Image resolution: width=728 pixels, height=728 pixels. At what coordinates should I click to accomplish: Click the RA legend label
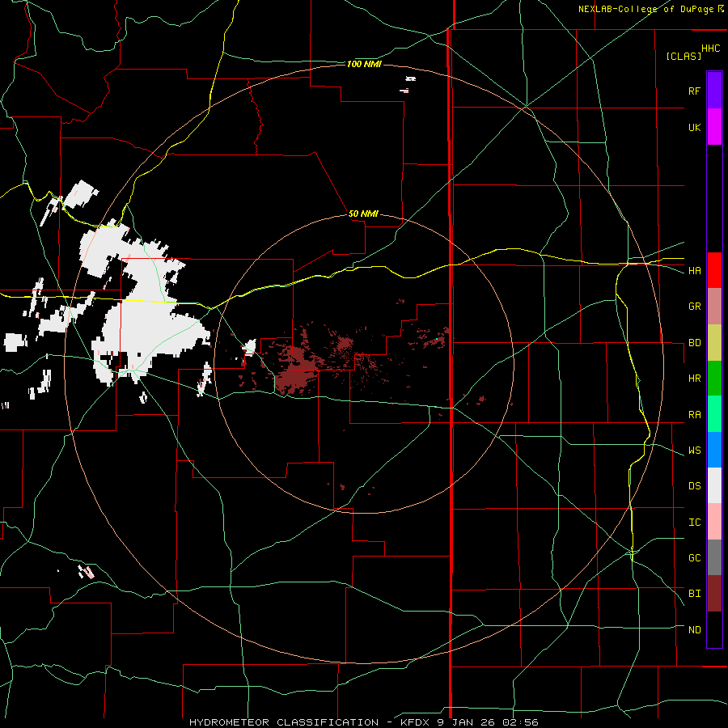click(x=694, y=415)
